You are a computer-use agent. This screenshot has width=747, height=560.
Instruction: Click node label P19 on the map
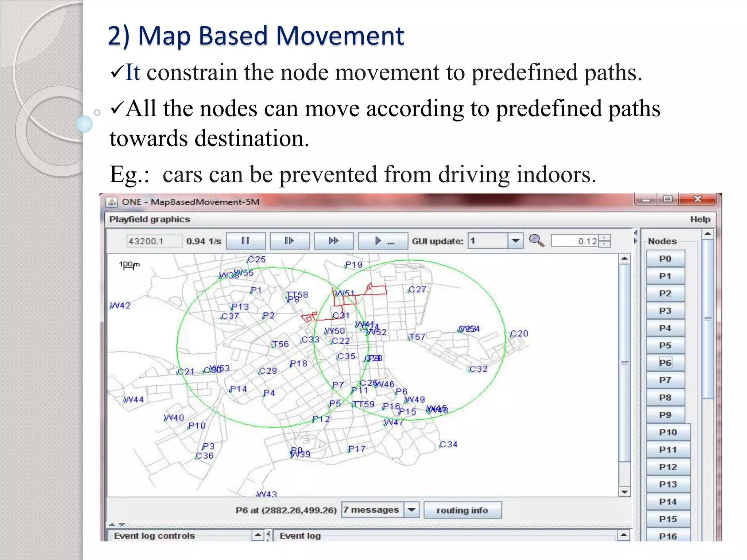354,264
